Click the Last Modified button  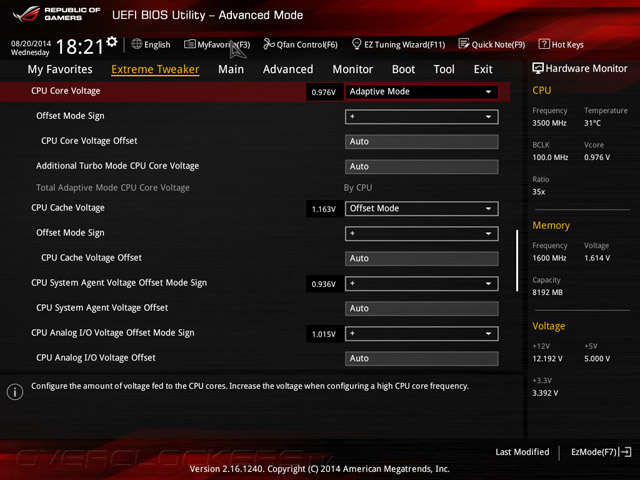pos(522,452)
